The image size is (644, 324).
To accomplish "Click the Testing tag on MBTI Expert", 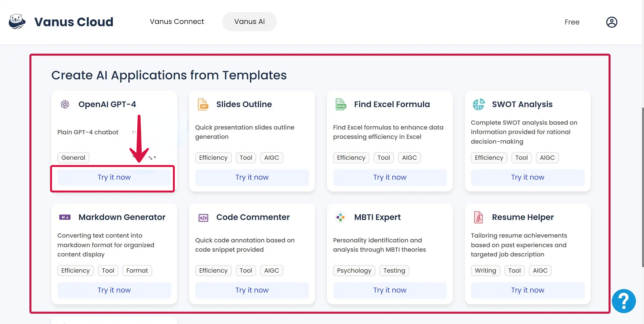I will [x=394, y=271].
